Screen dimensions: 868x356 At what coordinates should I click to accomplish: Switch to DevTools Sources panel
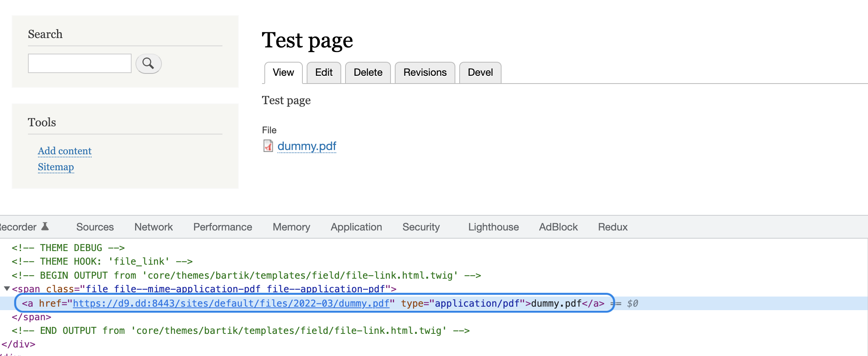(x=95, y=227)
